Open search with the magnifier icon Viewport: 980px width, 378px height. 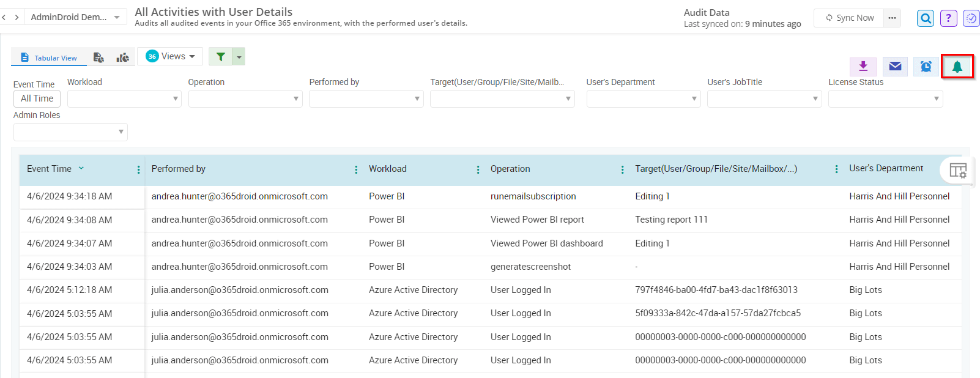[x=926, y=18]
